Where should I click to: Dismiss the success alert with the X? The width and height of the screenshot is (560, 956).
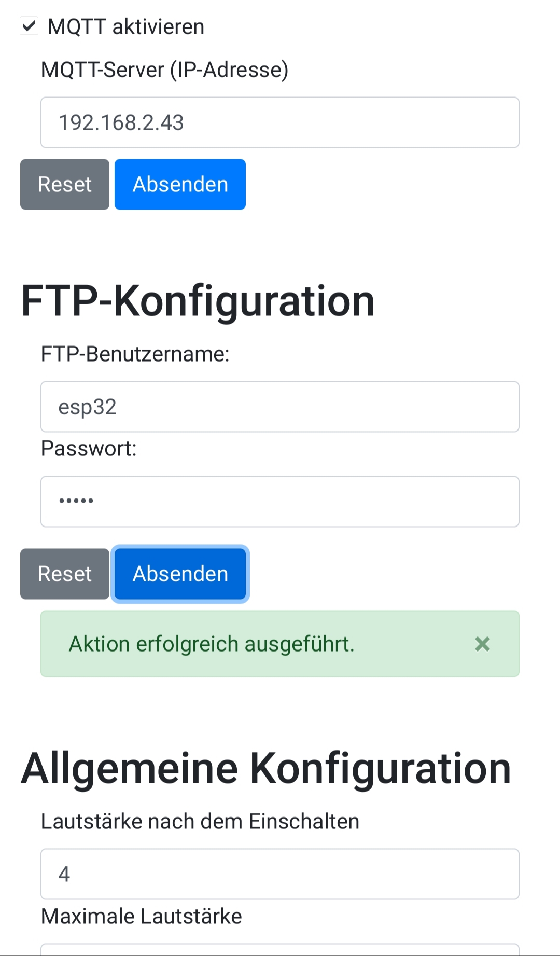coord(482,644)
